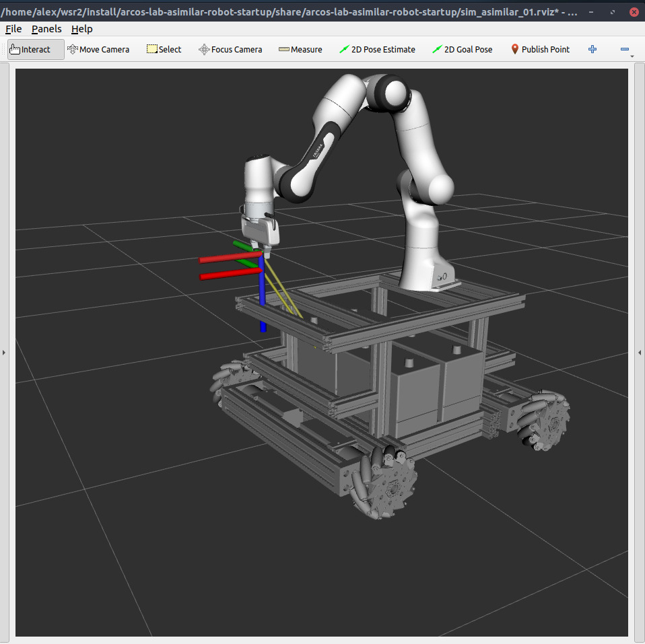
Task: Open the Help menu
Action: pos(82,29)
